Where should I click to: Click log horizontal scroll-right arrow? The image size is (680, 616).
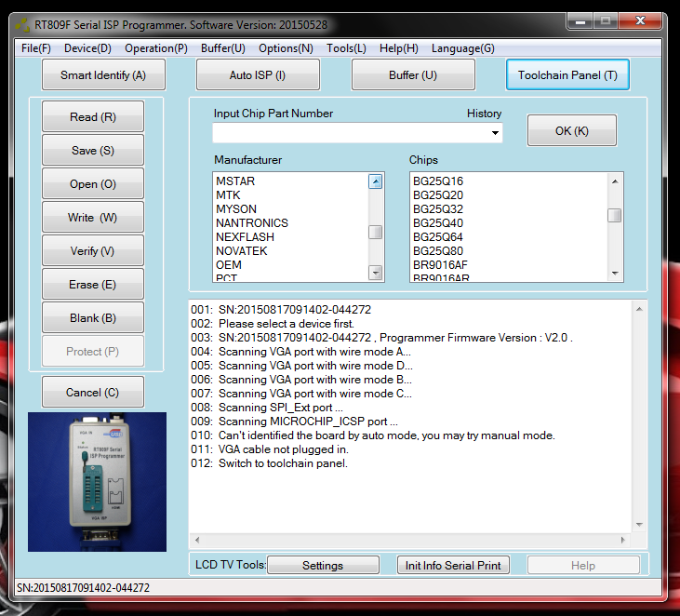tap(622, 540)
